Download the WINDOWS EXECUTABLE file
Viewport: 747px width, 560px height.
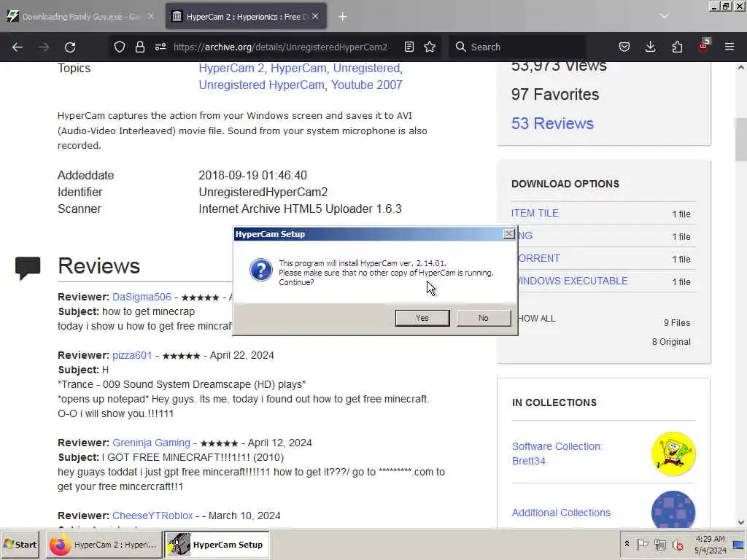[x=573, y=281]
